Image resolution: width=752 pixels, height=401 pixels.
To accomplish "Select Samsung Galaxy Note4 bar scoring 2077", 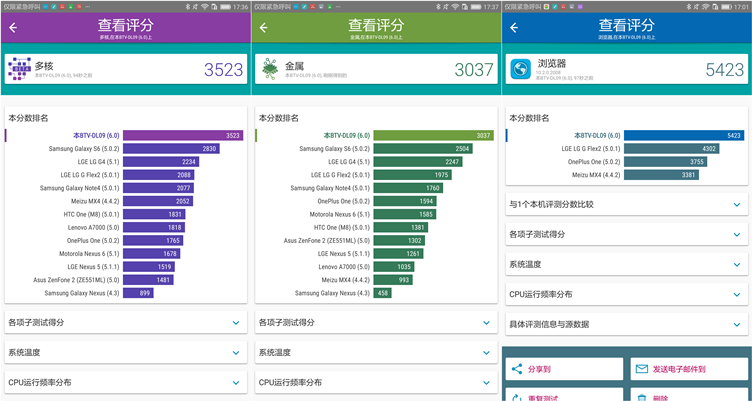I will (158, 188).
